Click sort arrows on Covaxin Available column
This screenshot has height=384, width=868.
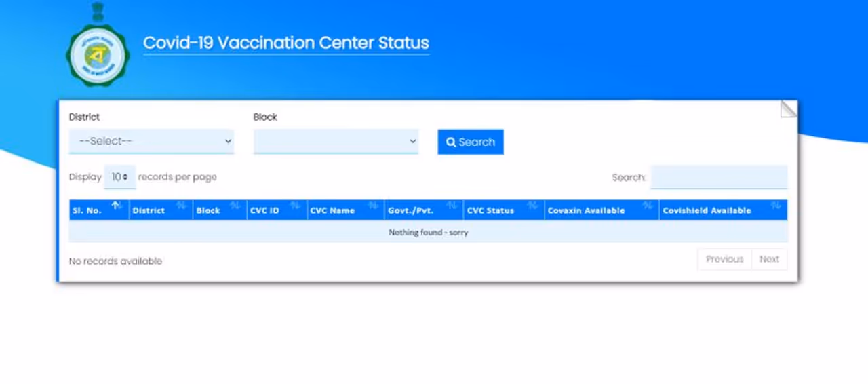click(x=648, y=206)
